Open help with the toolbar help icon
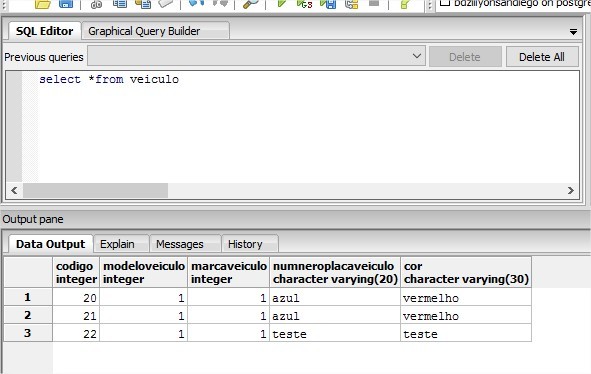 click(x=405, y=4)
